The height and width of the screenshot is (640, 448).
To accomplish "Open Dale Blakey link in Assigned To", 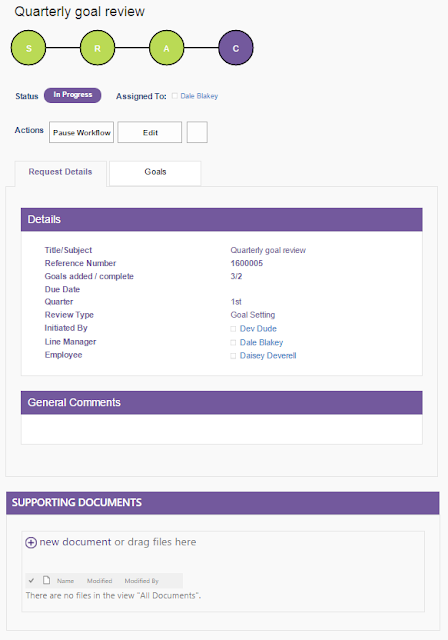I will [199, 96].
